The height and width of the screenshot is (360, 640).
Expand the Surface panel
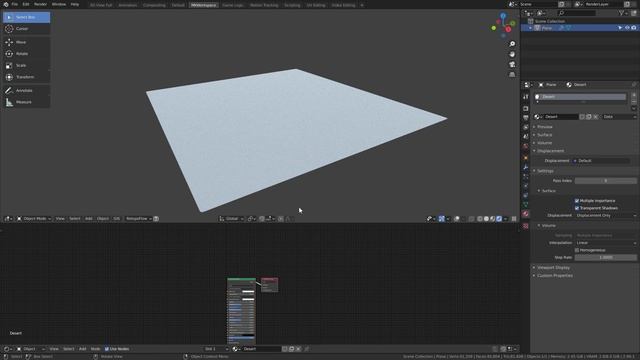click(544, 135)
